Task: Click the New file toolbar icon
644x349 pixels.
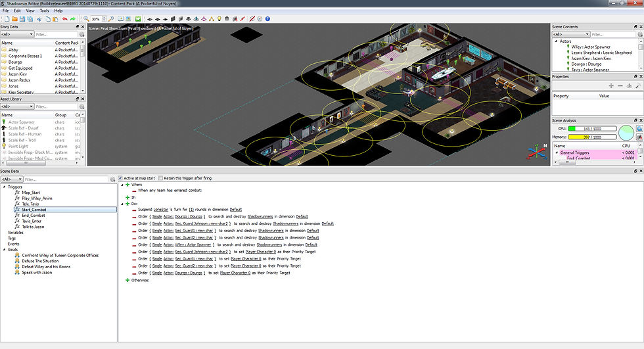Action: tap(7, 19)
